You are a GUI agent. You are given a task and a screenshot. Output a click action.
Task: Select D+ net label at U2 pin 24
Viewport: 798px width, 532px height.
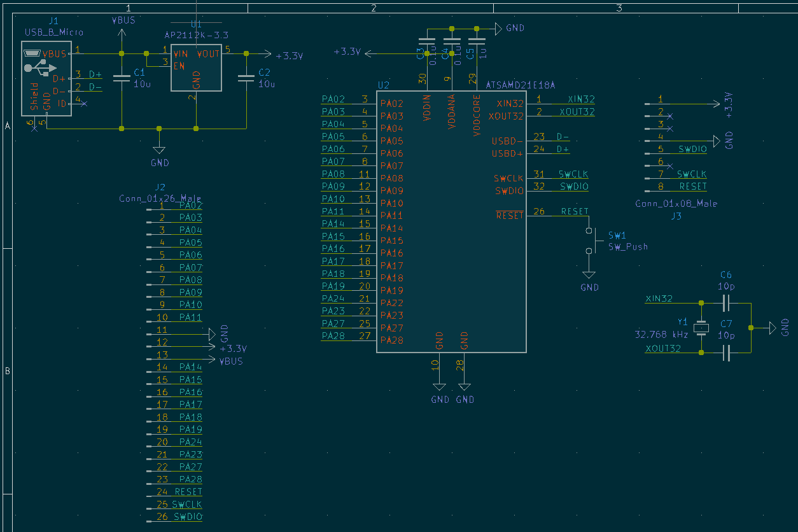tap(563, 150)
